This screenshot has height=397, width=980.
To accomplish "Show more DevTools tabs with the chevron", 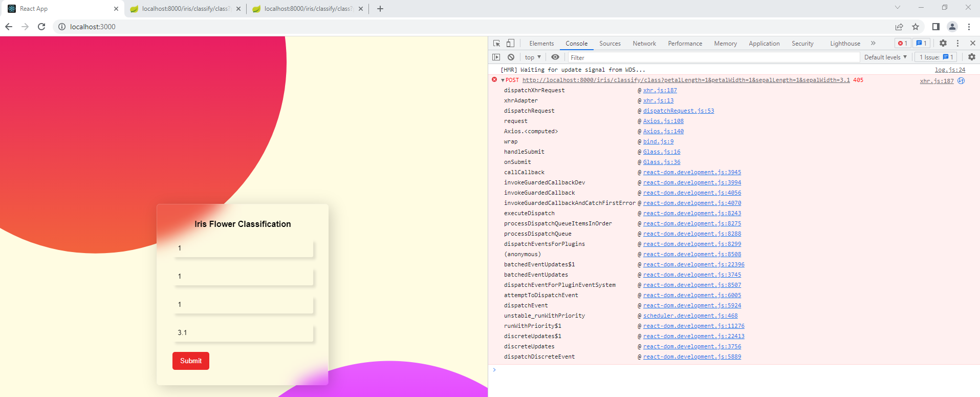I will [873, 44].
